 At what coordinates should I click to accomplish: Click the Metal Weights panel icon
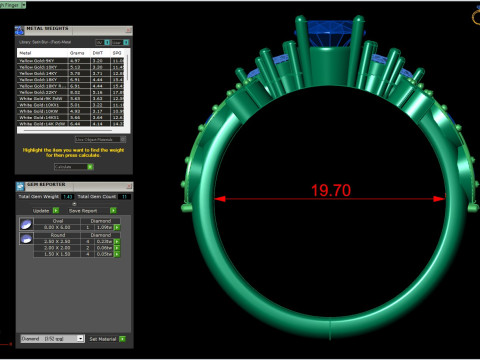pos(19,30)
